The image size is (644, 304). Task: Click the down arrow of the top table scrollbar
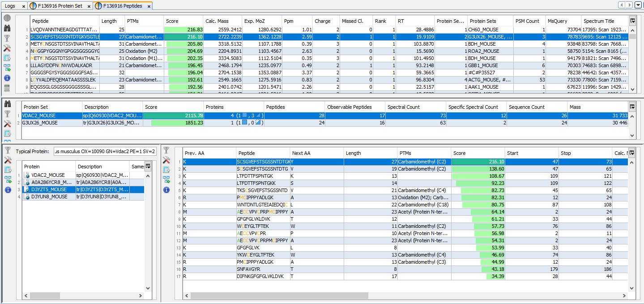click(x=632, y=90)
